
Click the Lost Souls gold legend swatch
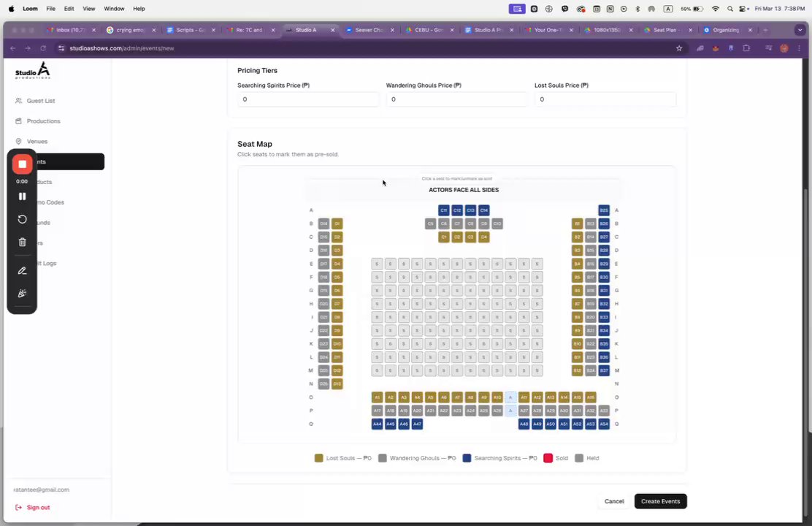point(318,458)
